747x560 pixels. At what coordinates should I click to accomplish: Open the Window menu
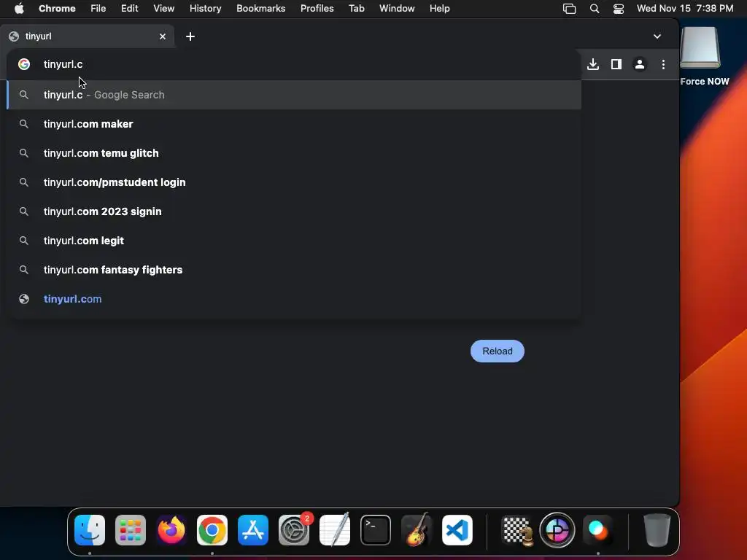pos(397,9)
